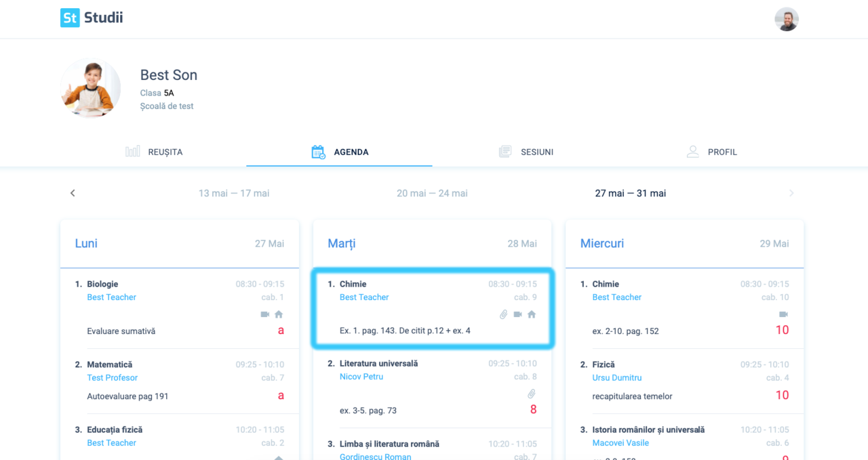Click Limba și literatura română subject
The width and height of the screenshot is (868, 460).
389,444
